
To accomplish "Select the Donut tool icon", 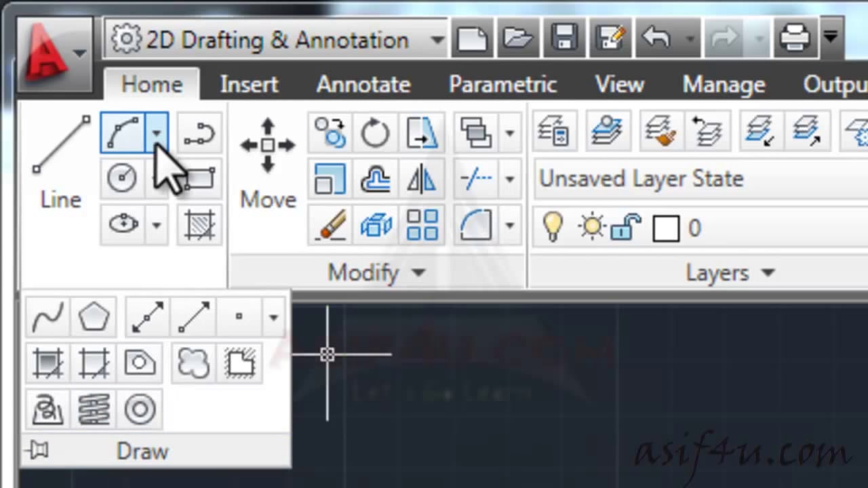I will pyautogui.click(x=140, y=409).
